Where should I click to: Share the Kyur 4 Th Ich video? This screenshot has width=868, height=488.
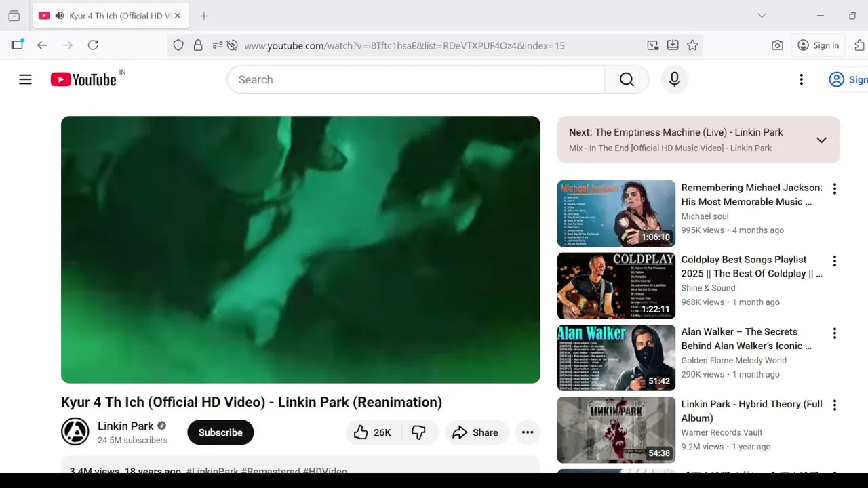(x=475, y=432)
